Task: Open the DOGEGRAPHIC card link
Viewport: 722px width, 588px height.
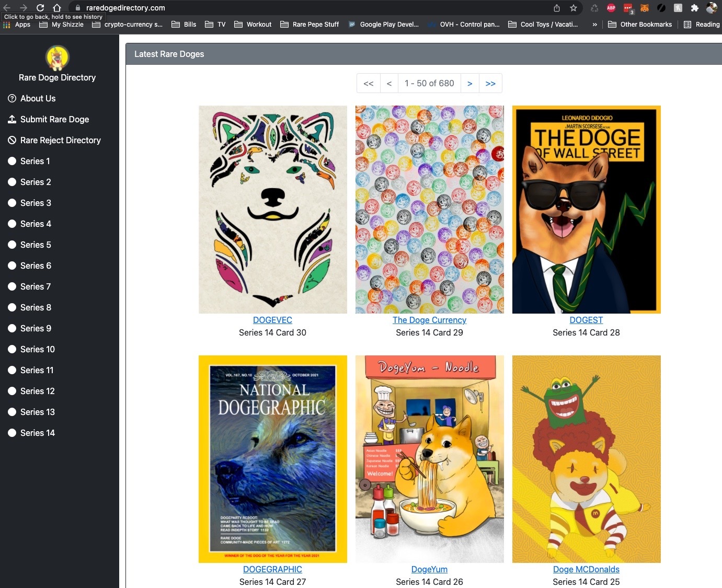Action: [x=272, y=569]
